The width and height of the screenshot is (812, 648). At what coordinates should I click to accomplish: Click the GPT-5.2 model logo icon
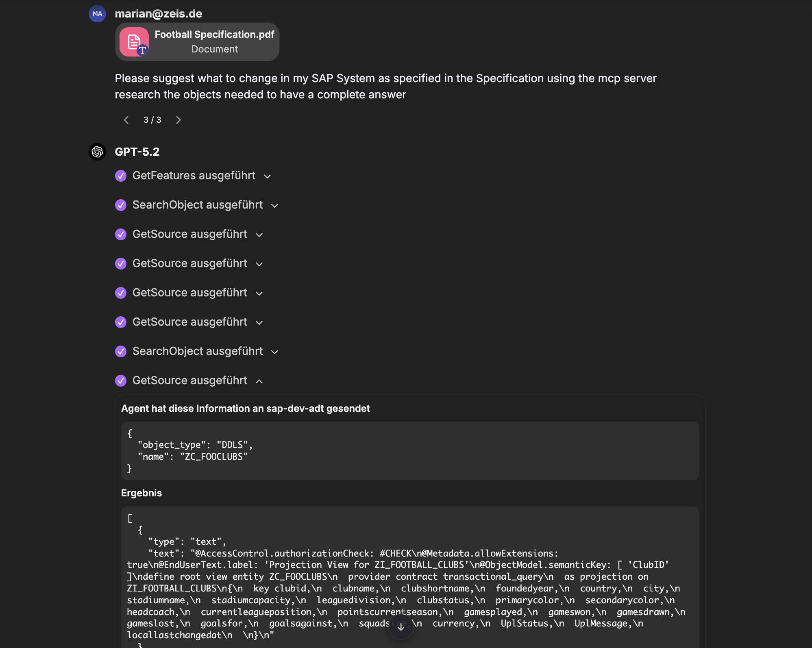[x=97, y=152]
